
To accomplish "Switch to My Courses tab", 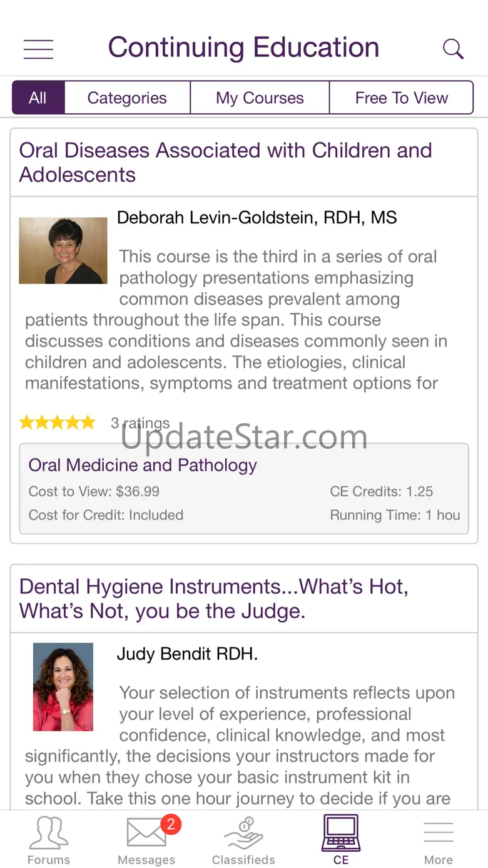I will pyautogui.click(x=260, y=98).
